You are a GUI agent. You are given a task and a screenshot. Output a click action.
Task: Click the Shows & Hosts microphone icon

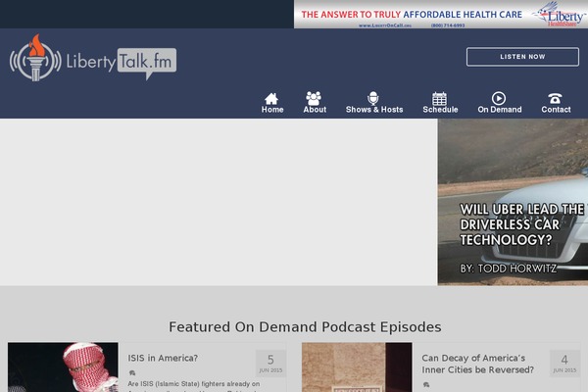(x=372, y=98)
